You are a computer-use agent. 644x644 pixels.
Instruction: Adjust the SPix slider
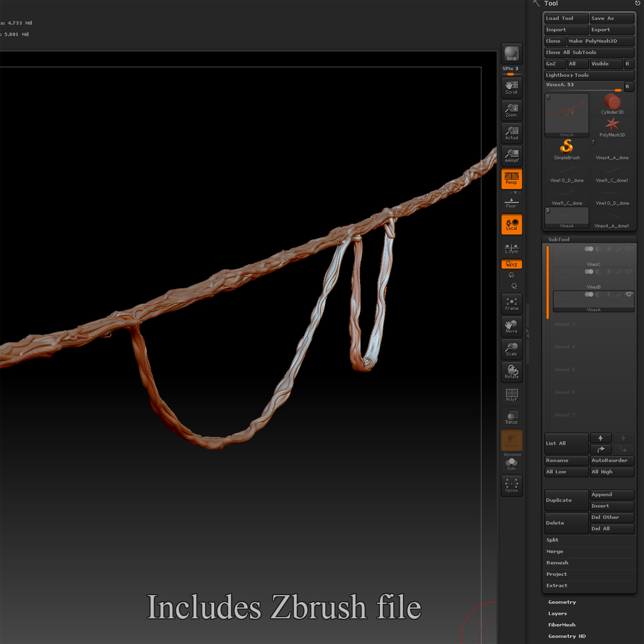click(x=511, y=71)
